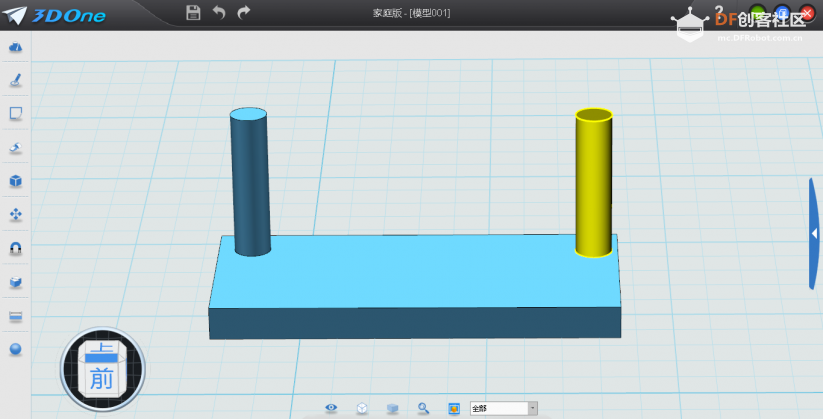Select the sketch drawing brush tool
The width and height of the screenshot is (823, 419).
tap(16, 80)
